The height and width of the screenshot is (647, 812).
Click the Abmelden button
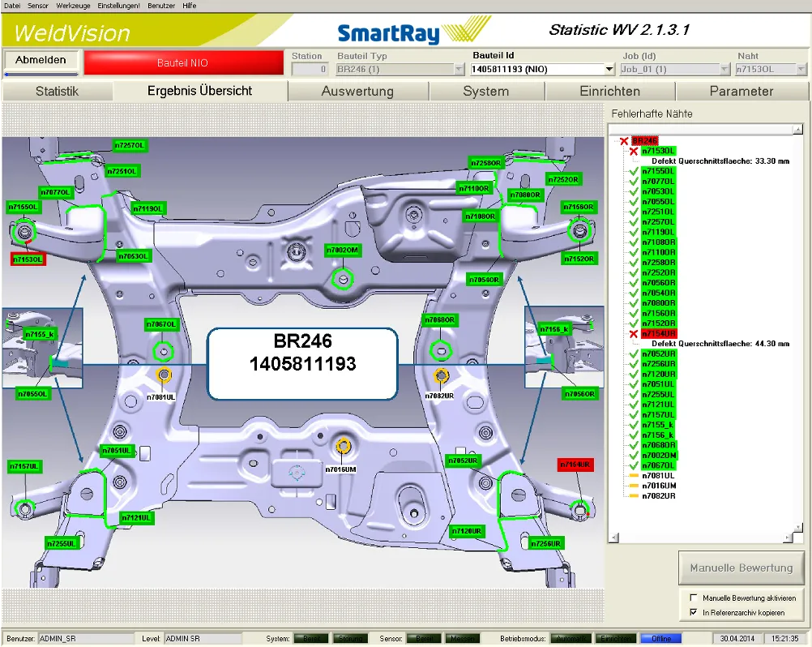[41, 60]
